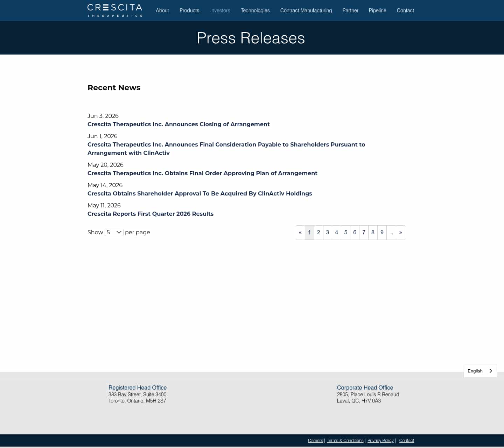Viewport: 504px width, 448px height.
Task: Open the About menu
Action: pos(162,10)
